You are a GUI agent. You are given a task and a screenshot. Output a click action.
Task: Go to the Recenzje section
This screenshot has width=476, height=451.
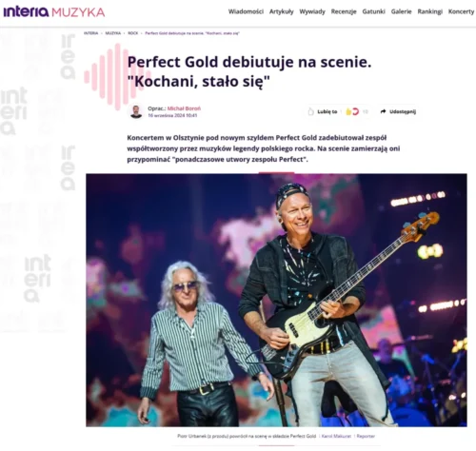click(x=344, y=11)
